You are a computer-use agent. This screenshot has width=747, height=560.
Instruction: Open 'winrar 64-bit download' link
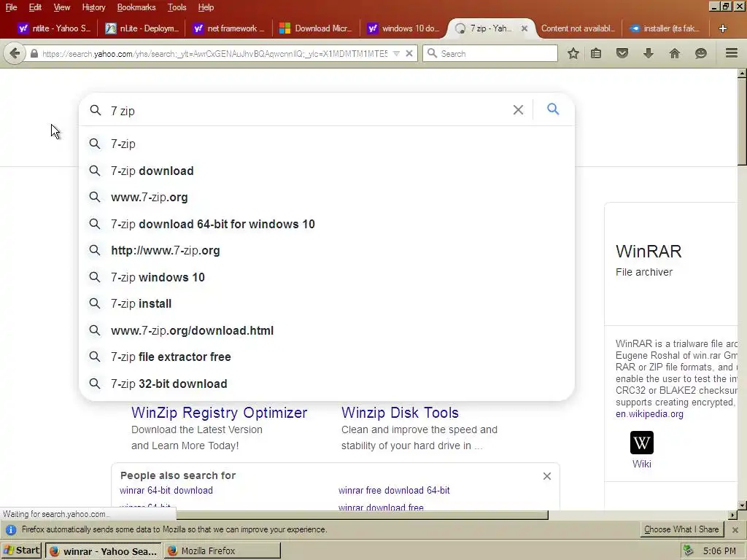point(166,491)
